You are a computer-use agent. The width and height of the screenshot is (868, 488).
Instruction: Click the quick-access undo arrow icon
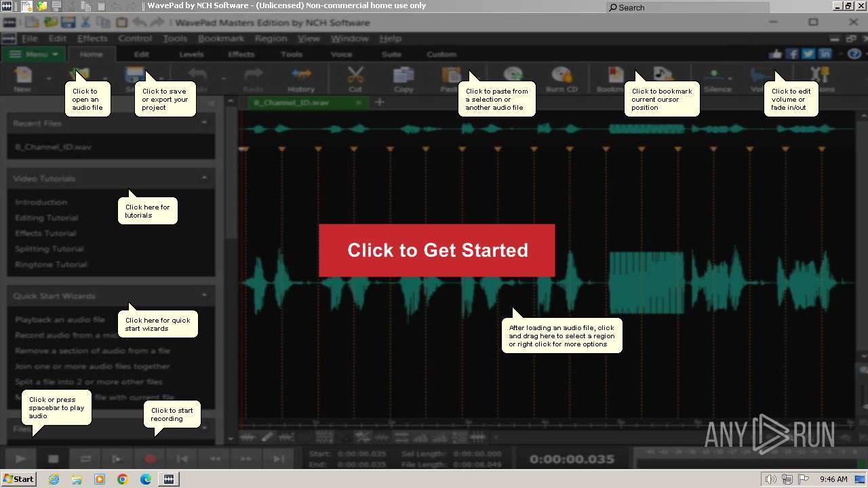click(x=139, y=22)
